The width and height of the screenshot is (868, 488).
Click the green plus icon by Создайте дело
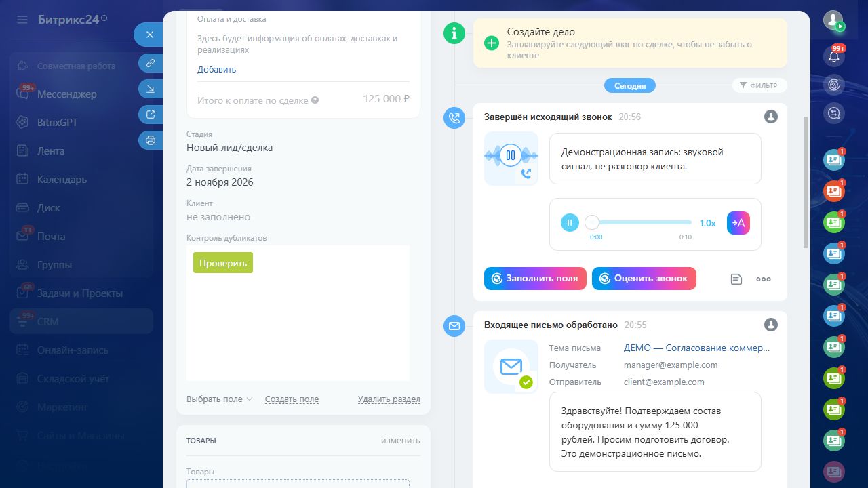492,43
